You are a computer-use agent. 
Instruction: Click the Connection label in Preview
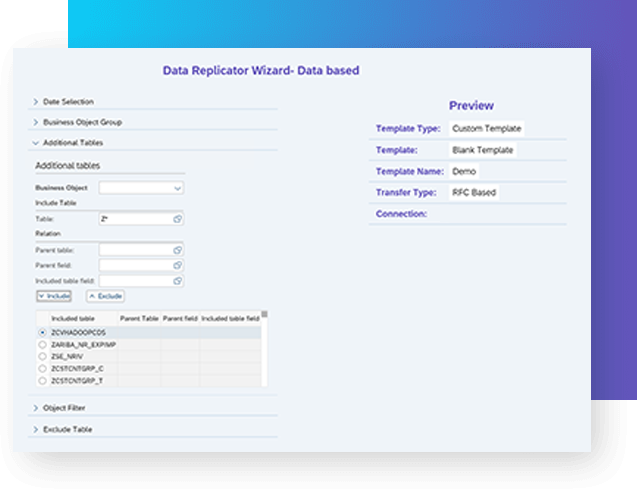[401, 214]
